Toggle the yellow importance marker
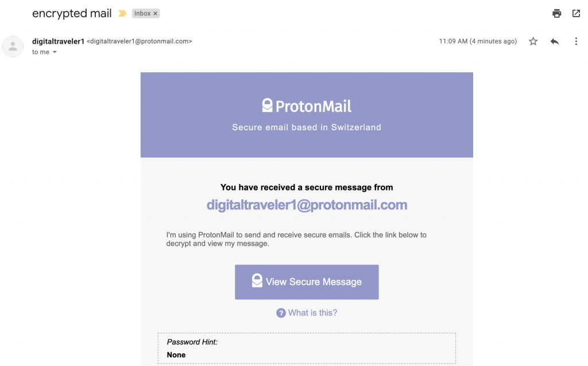This screenshot has width=588, height=366. 122,13
